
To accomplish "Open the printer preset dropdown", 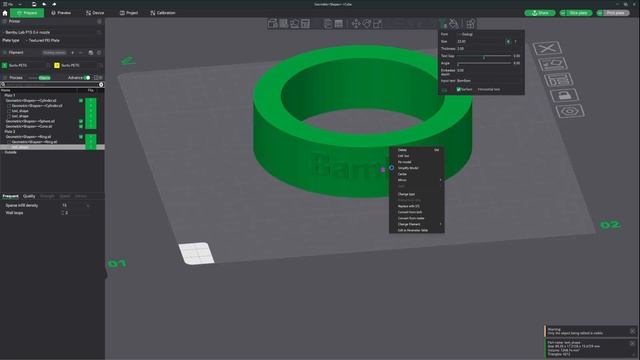I will 49,32.
